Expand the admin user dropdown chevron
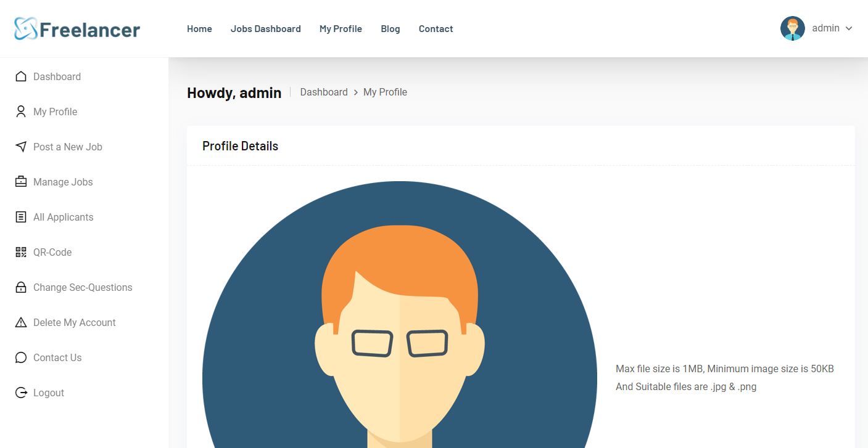Screen dimensions: 868x448 point(849,28)
